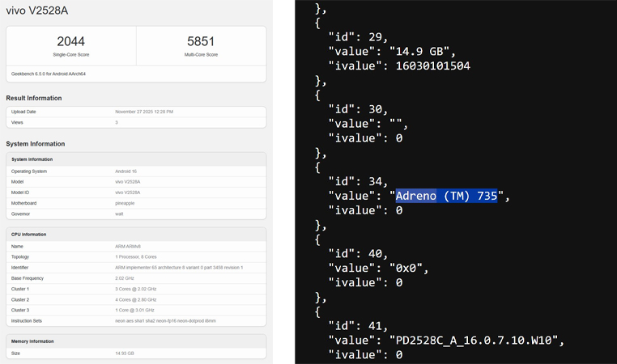617x364 pixels.
Task: Click the highlighted Adreno (TM) 735 text
Action: tap(445, 196)
